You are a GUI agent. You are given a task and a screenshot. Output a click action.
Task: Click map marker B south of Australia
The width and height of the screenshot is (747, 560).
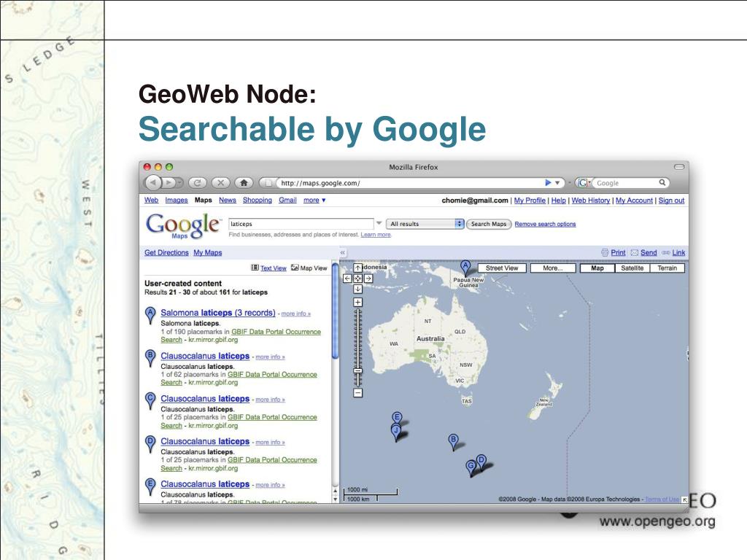point(454,441)
